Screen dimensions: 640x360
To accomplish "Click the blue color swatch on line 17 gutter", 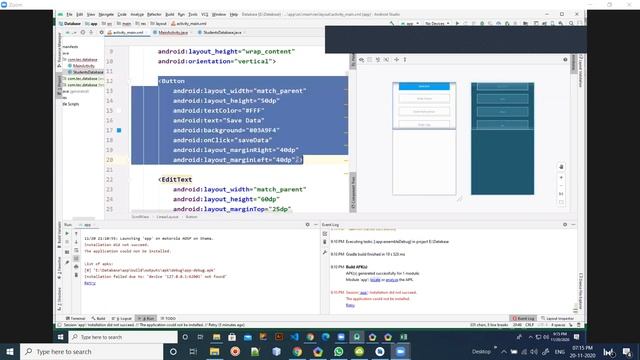I will [x=119, y=130].
